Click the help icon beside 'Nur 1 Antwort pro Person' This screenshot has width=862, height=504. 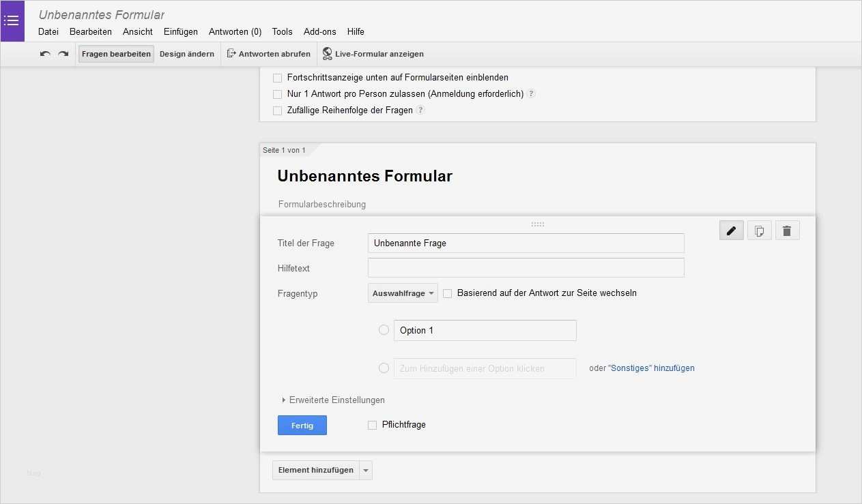(x=531, y=94)
